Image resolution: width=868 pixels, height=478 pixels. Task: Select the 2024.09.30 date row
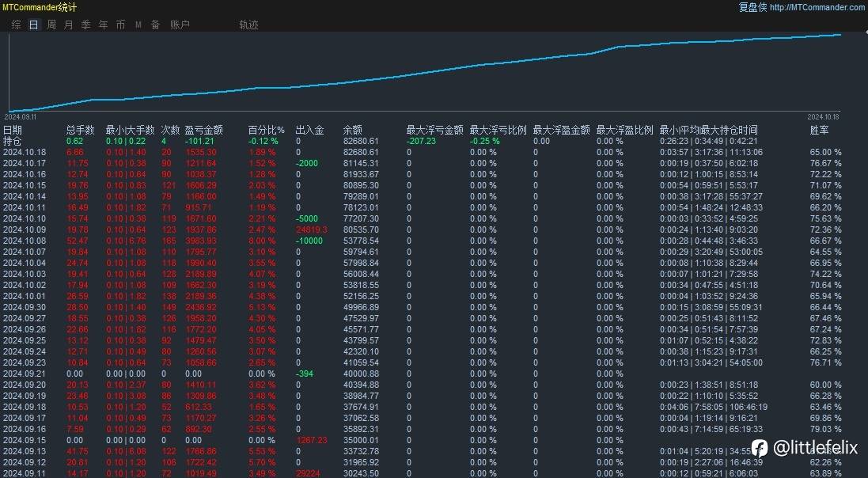point(25,307)
